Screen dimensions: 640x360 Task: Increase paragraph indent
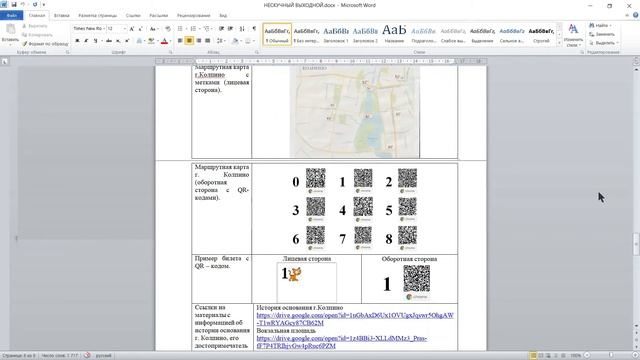pyautogui.click(x=230, y=29)
